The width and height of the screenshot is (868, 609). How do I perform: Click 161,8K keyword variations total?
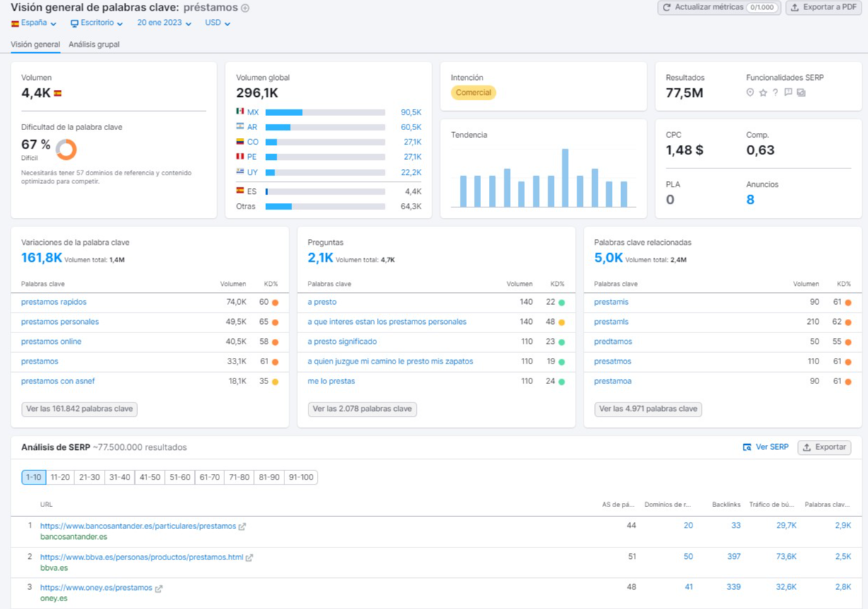pyautogui.click(x=42, y=258)
